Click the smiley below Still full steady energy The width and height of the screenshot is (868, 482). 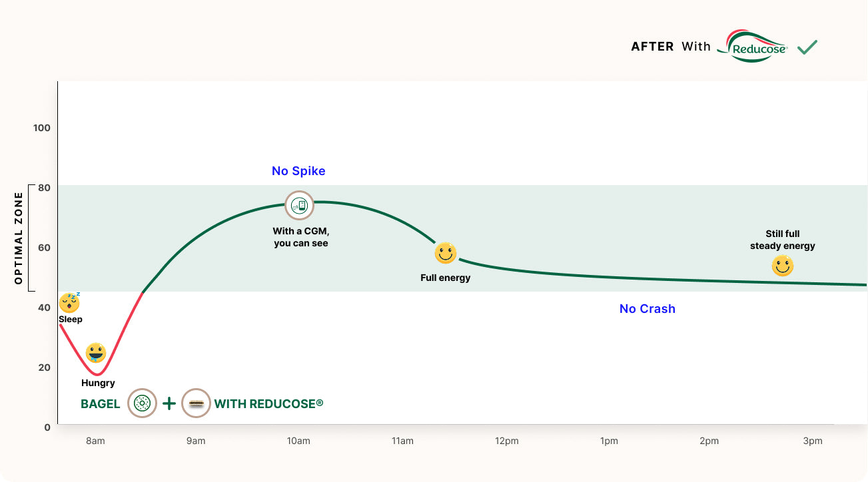[x=783, y=266]
